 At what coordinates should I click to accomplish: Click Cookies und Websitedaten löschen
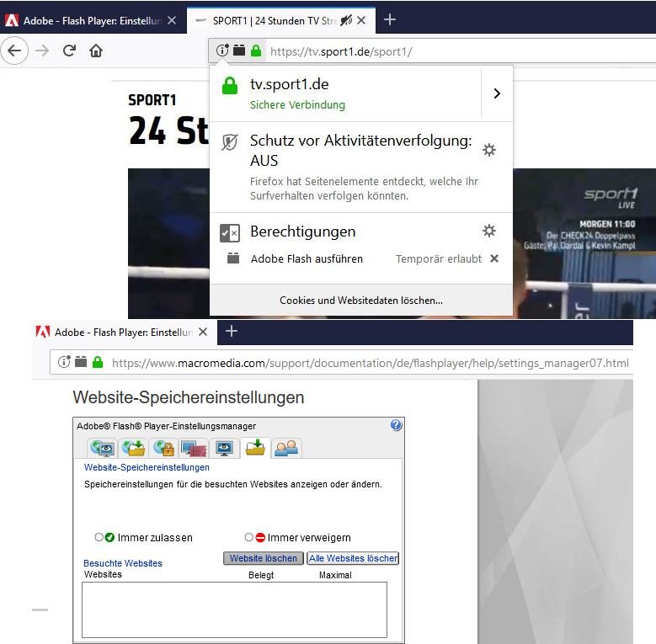click(360, 301)
